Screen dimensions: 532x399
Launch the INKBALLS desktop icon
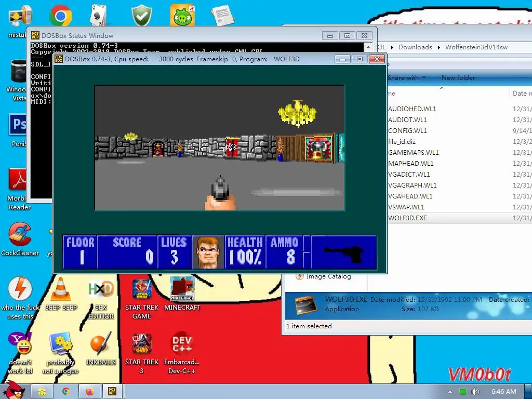(101, 349)
